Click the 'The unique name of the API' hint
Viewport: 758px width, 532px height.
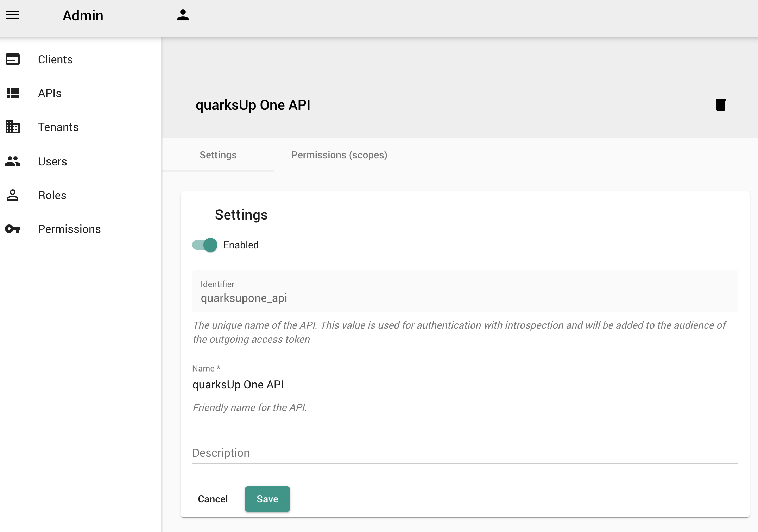pos(459,332)
